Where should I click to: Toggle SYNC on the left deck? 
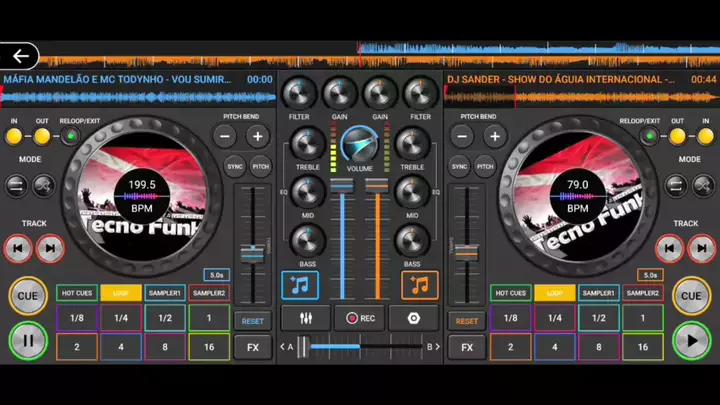tap(235, 167)
